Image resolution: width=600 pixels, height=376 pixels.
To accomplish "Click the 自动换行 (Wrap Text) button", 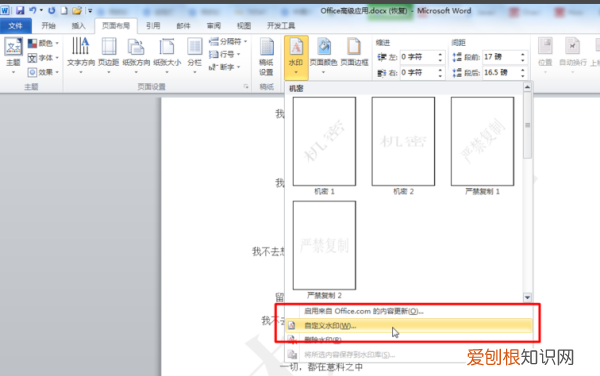I will tap(572, 55).
